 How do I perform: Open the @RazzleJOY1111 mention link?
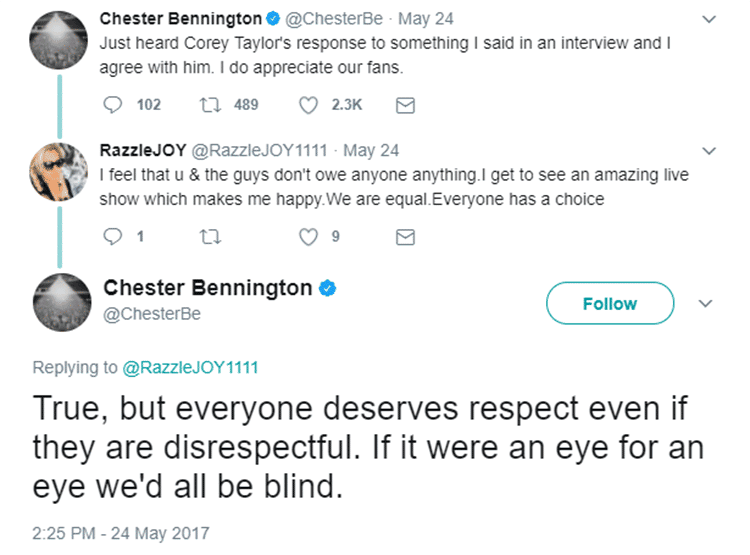click(190, 367)
